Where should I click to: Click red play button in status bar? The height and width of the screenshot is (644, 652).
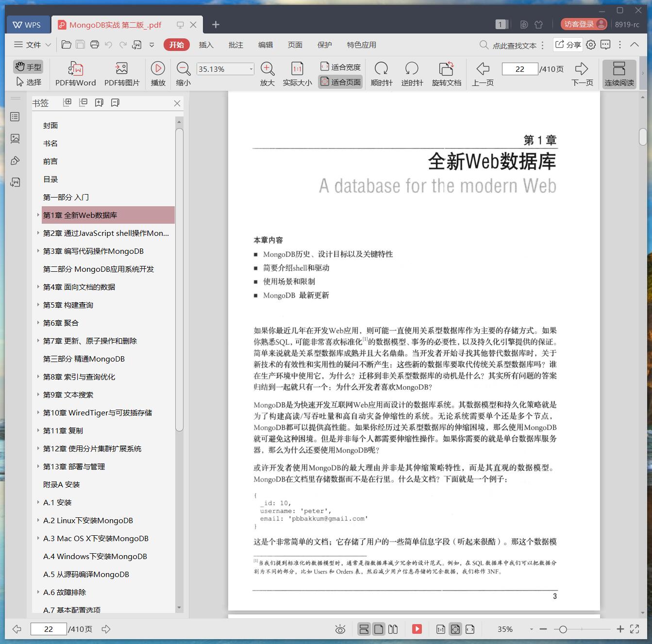click(417, 629)
